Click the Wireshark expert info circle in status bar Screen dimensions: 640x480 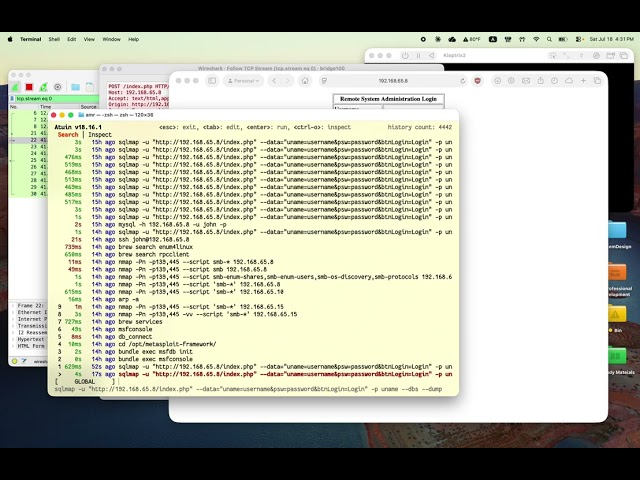pos(15,361)
